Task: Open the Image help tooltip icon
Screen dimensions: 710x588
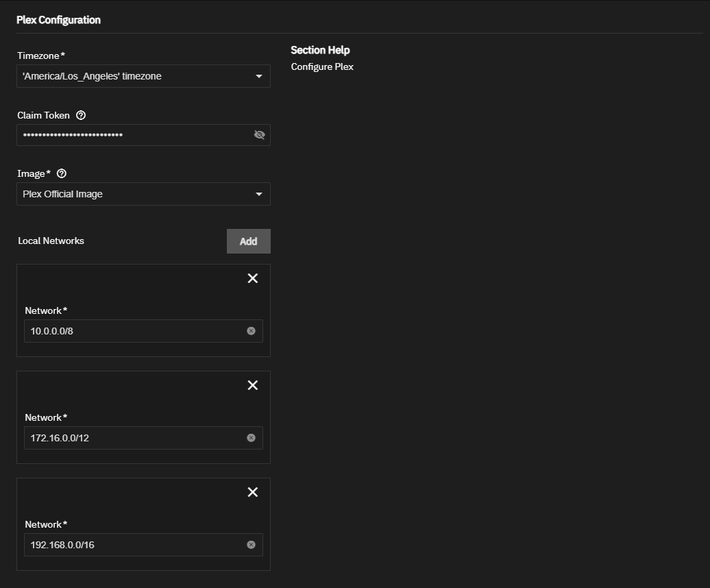Action: click(62, 174)
